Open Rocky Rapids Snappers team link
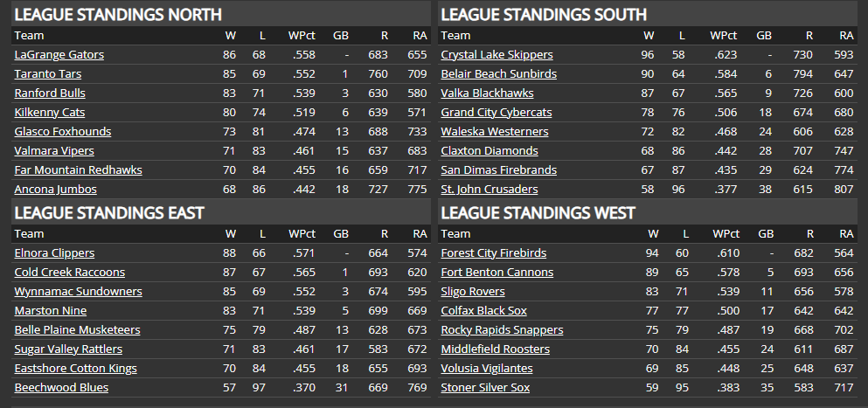Screen dimensions: 868x408 [x=502, y=330]
